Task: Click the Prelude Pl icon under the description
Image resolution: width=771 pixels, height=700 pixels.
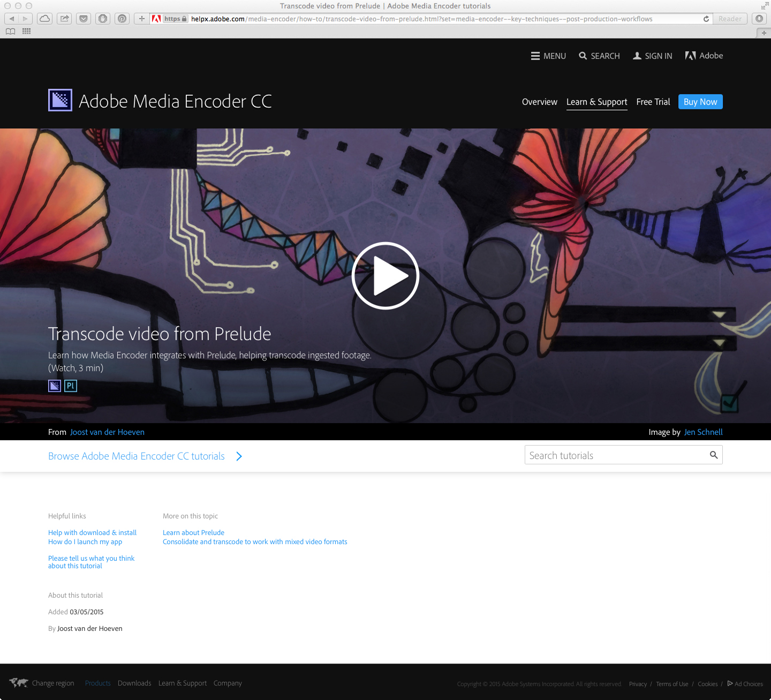Action: pyautogui.click(x=71, y=386)
